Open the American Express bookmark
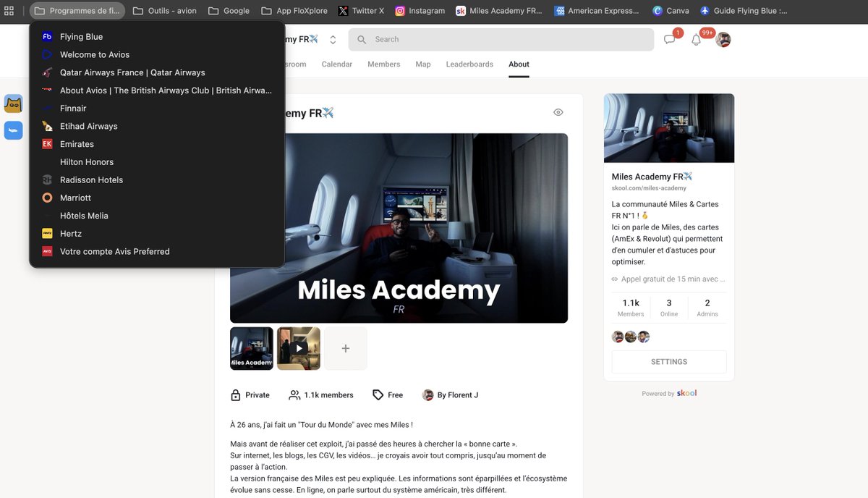Image resolution: width=868 pixels, height=498 pixels. coord(597,11)
